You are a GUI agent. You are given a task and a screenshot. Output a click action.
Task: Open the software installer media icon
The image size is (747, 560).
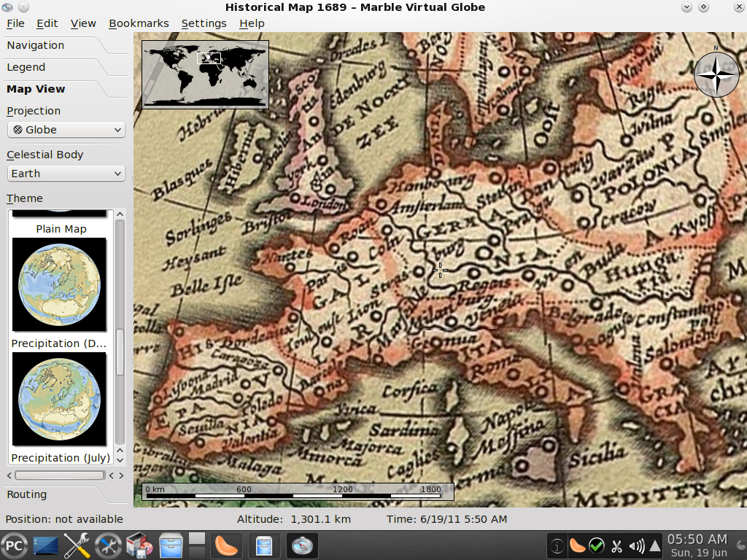pyautogui.click(x=139, y=545)
